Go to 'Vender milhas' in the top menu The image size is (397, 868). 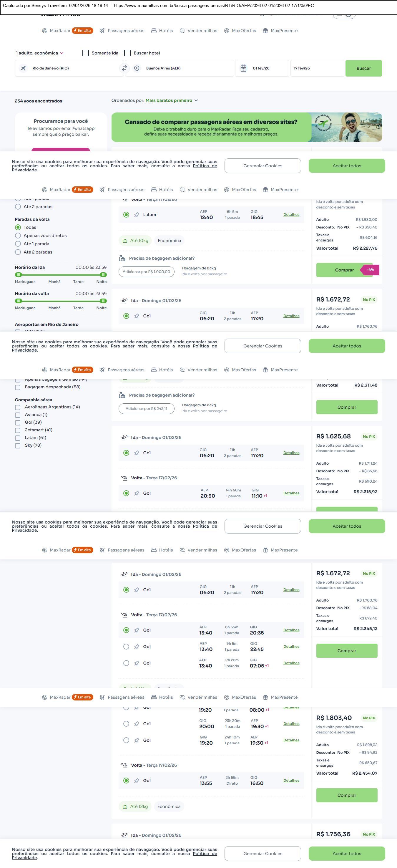point(202,31)
